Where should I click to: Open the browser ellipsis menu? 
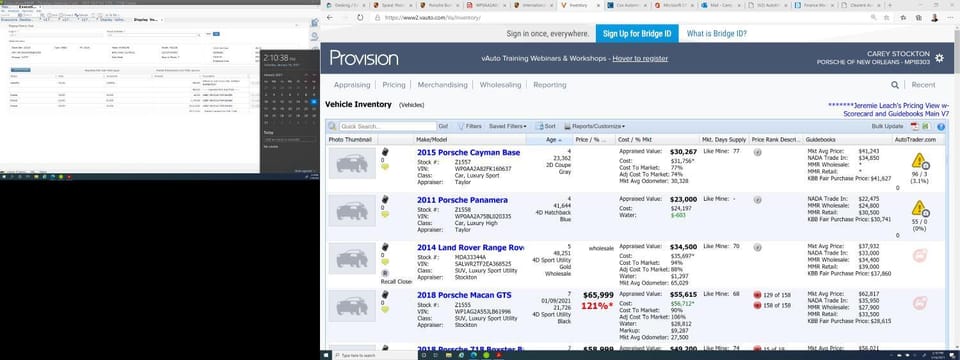click(950, 18)
